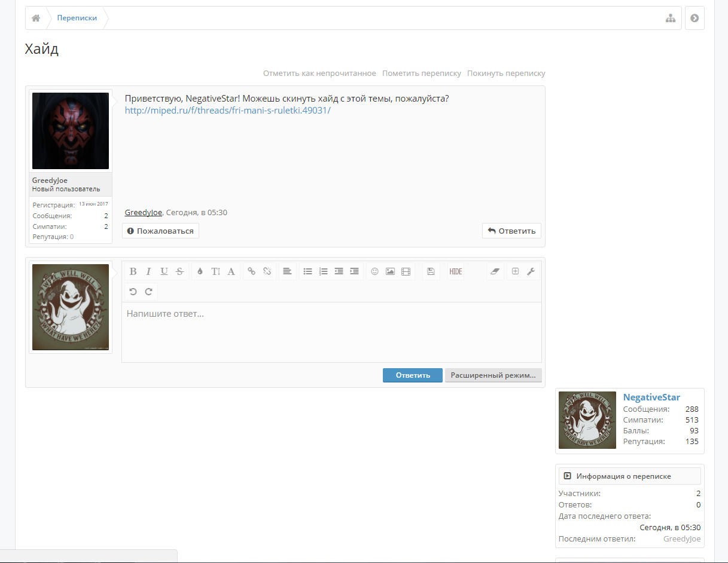Collapse the Информация о переписке block
Viewport: 728px width, 563px height.
pyautogui.click(x=568, y=476)
